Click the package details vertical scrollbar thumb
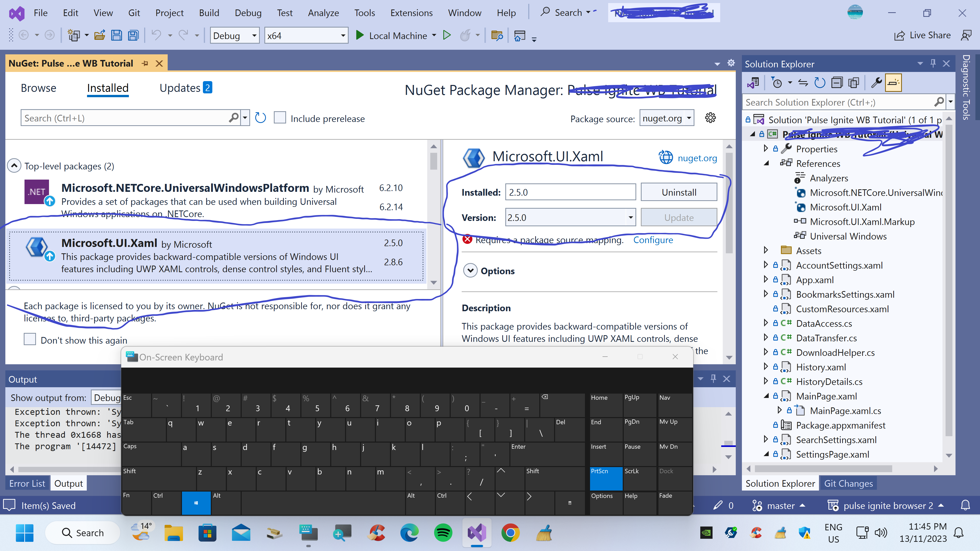980x551 pixels. click(x=729, y=203)
